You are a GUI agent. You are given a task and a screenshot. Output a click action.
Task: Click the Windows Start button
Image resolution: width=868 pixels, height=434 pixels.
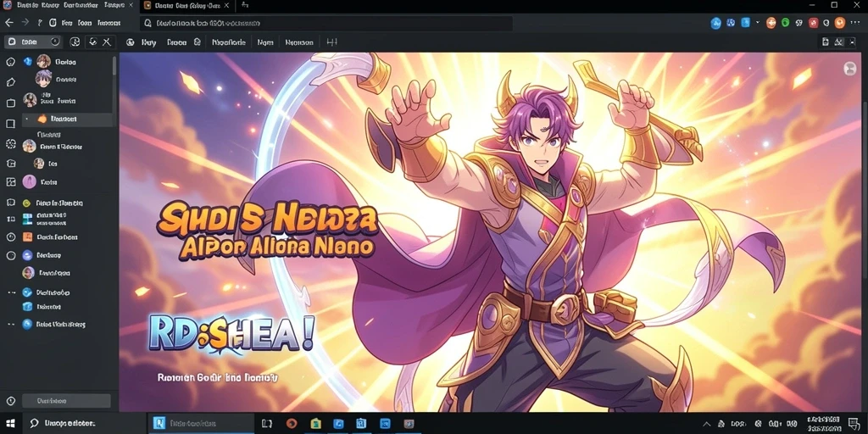click(10, 424)
